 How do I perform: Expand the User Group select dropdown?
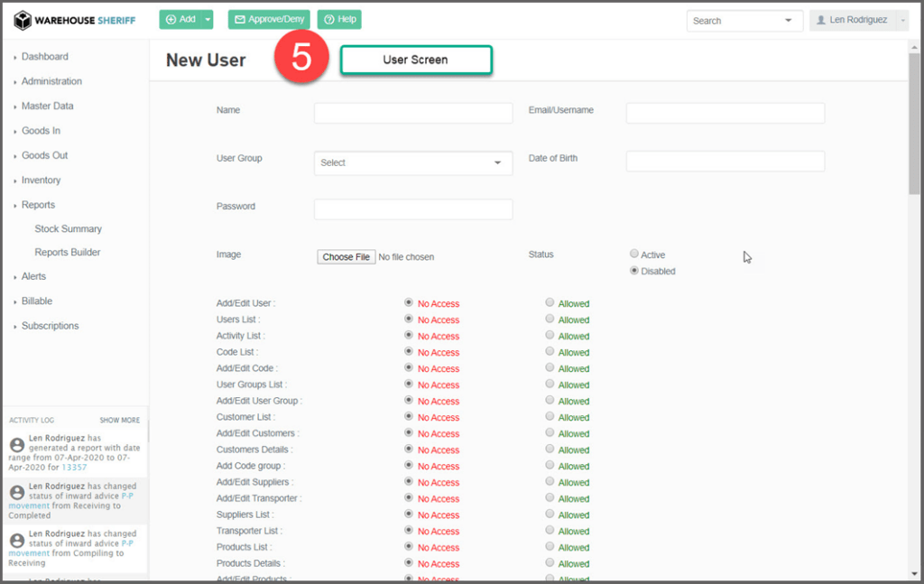tap(412, 162)
